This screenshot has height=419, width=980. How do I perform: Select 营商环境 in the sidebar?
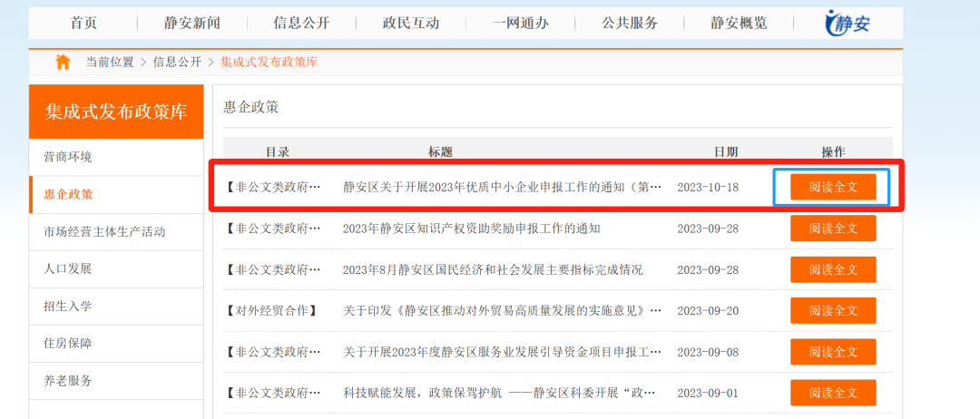point(116,158)
